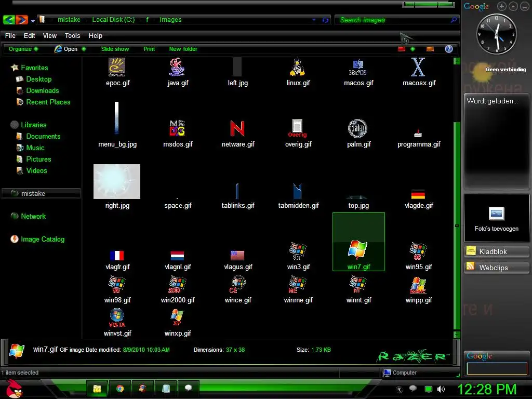Select Image Catalog in the navigation pane

click(x=43, y=239)
